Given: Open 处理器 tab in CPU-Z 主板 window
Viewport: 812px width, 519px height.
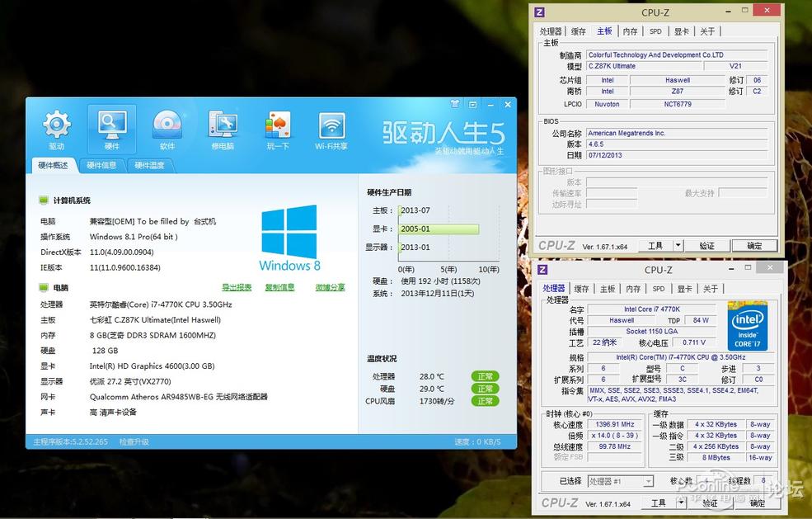Looking at the screenshot, I should tap(551, 31).
